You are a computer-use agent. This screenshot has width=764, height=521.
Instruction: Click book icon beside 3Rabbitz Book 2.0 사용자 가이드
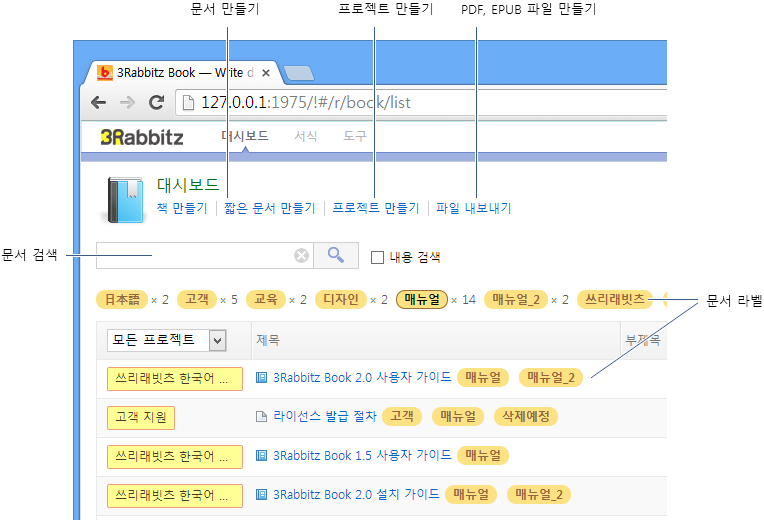click(x=262, y=377)
